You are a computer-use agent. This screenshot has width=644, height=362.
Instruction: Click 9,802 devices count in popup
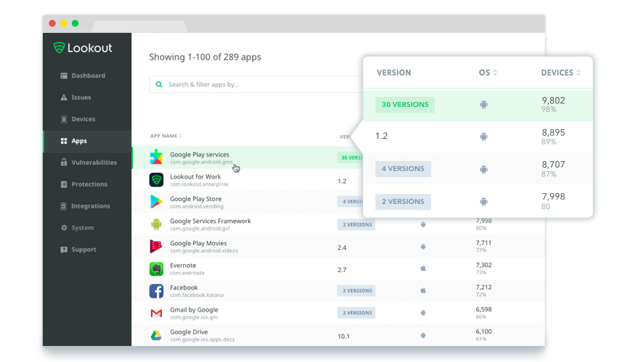[x=553, y=101]
